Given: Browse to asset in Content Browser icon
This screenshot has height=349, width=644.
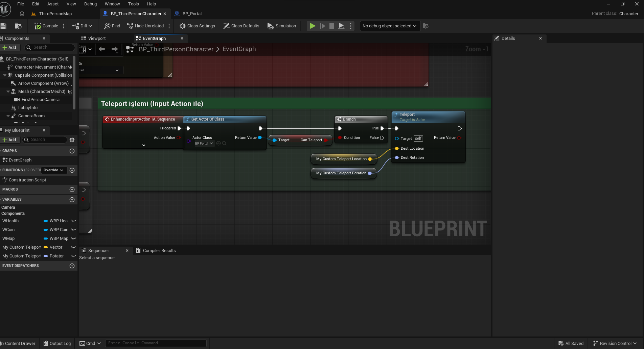Looking at the screenshot, I should tap(18, 26).
